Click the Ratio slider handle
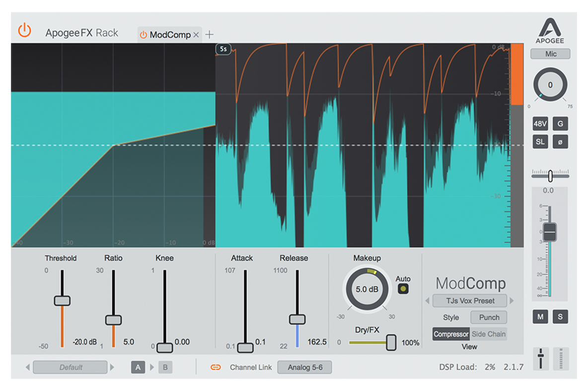Viewport: 587px width, 392px height. point(113,320)
